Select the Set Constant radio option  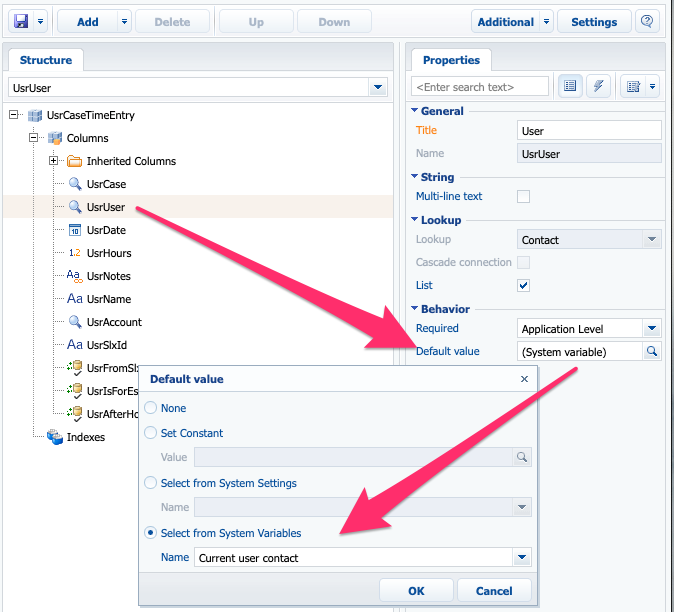[x=150, y=432]
